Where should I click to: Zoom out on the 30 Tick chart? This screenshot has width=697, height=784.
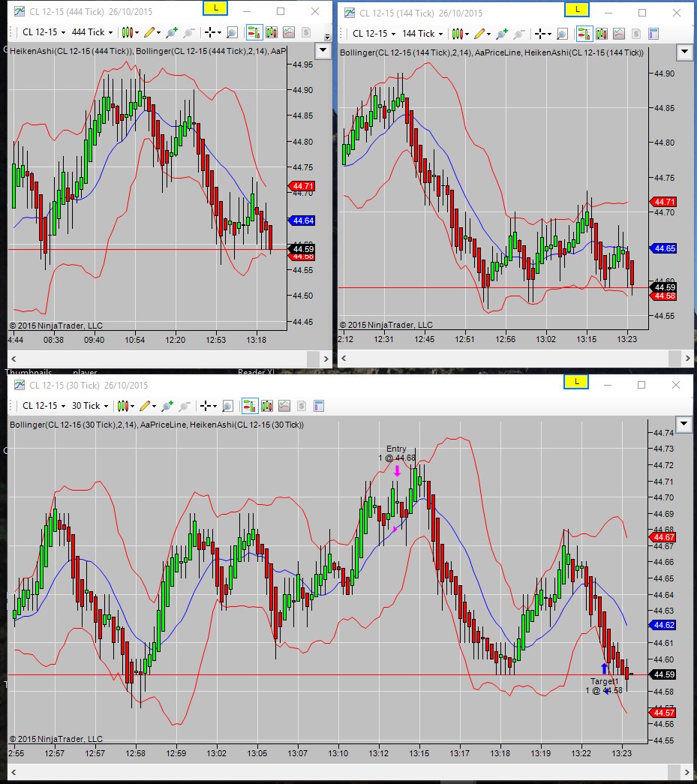point(185,406)
